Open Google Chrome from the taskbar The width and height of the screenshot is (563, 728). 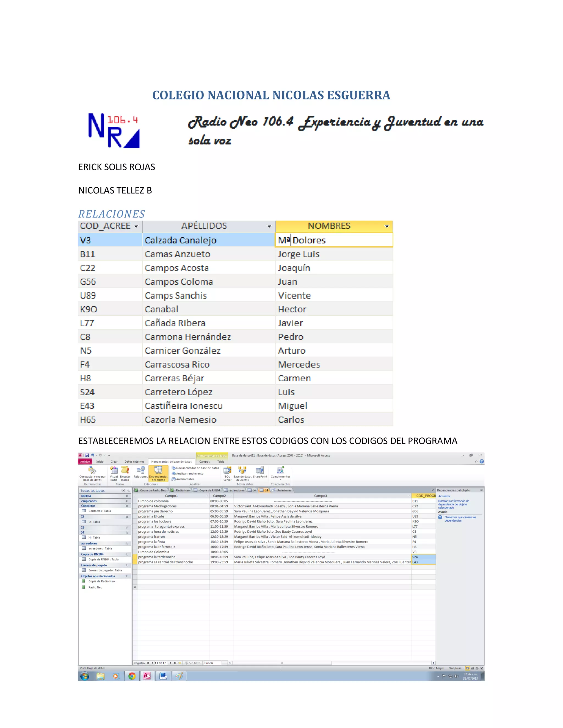point(132,676)
